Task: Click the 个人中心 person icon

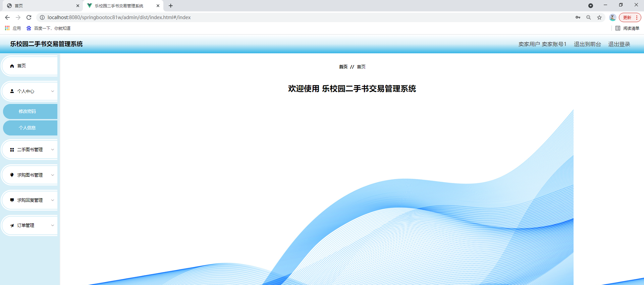Action: (x=12, y=91)
